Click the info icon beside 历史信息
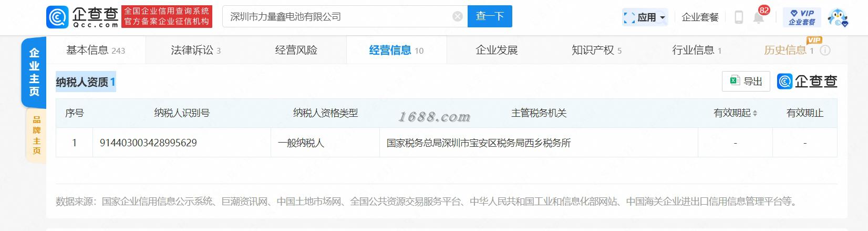This screenshot has height=231, width=868. [x=825, y=51]
